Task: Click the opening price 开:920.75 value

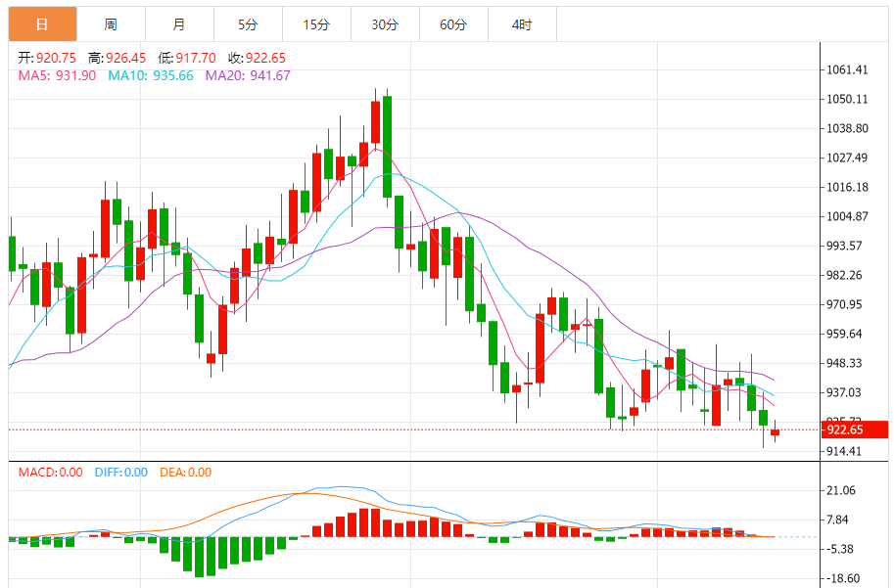Action: (47, 58)
